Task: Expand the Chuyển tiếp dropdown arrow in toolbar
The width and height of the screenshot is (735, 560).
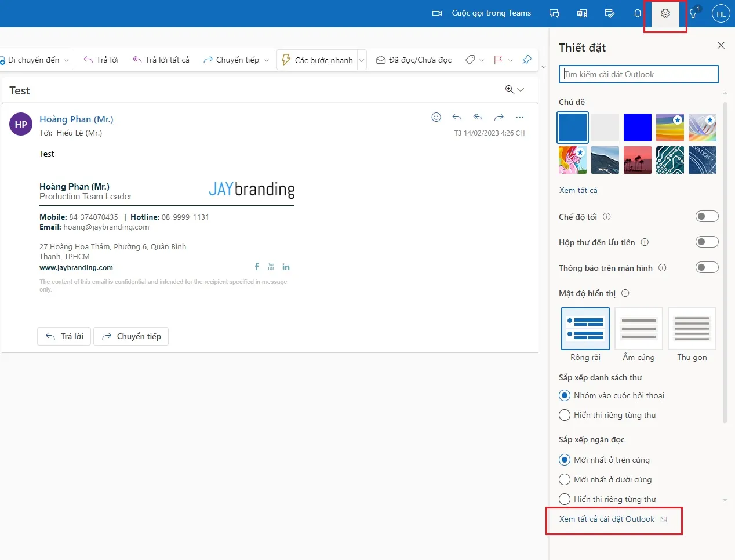Action: click(267, 60)
